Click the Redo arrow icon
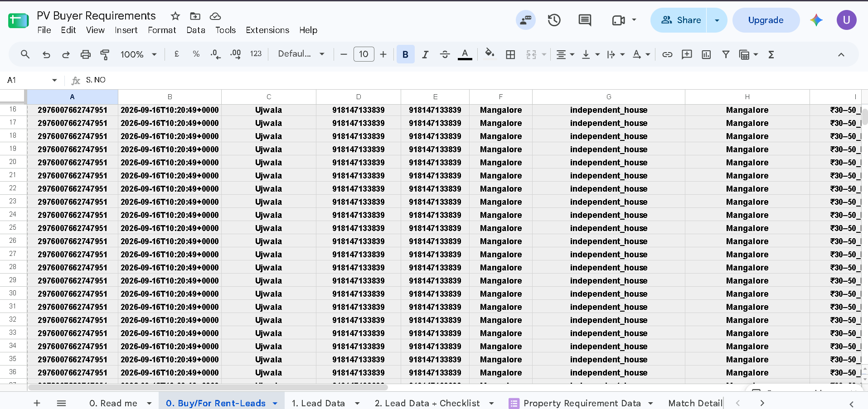The width and height of the screenshot is (868, 409). tap(66, 54)
